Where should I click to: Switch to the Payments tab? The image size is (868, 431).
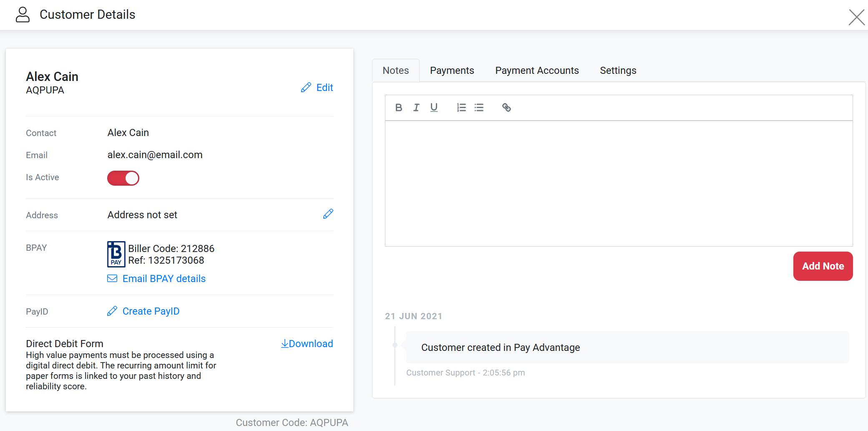point(452,71)
